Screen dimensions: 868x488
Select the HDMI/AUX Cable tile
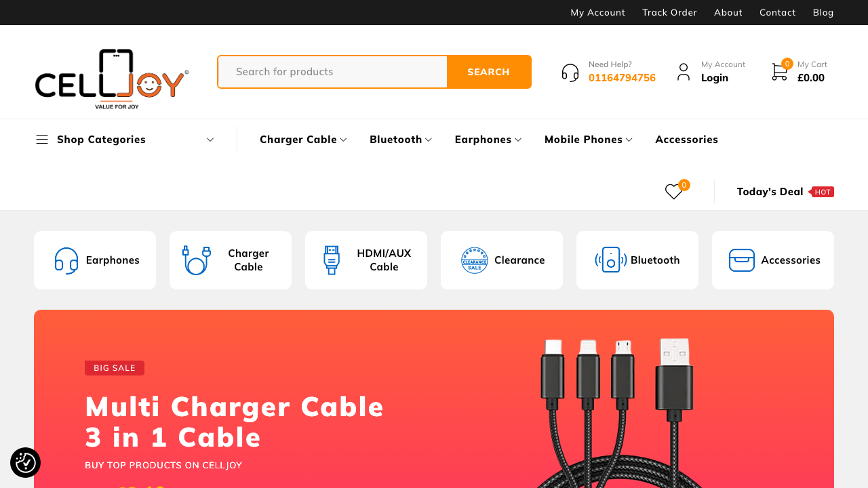pos(366,260)
